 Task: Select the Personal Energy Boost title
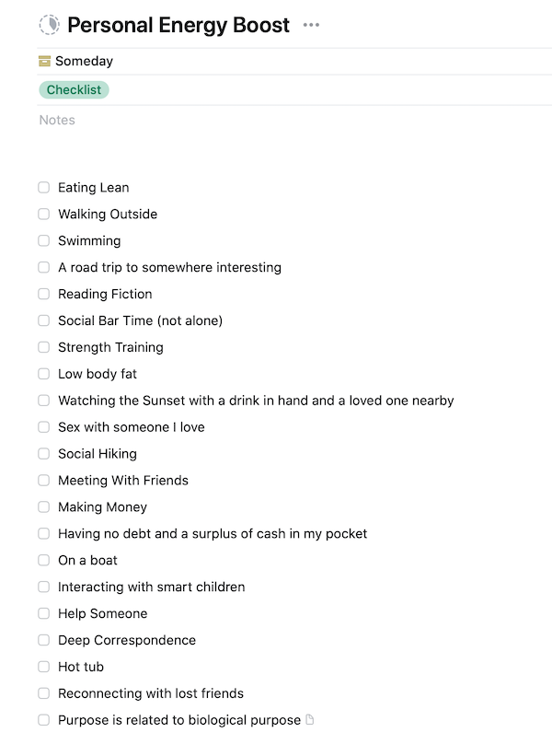(178, 25)
